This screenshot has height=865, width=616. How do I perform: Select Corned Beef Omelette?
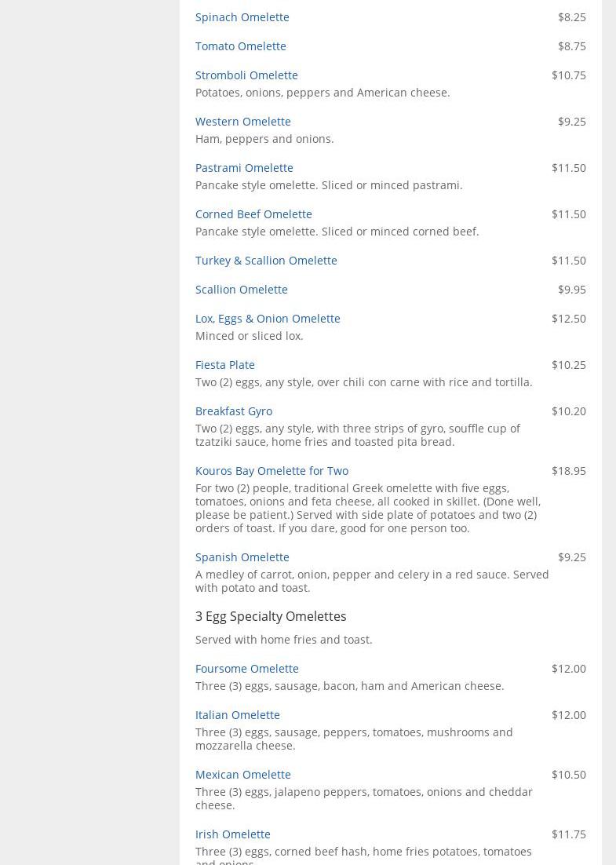pyautogui.click(x=253, y=214)
